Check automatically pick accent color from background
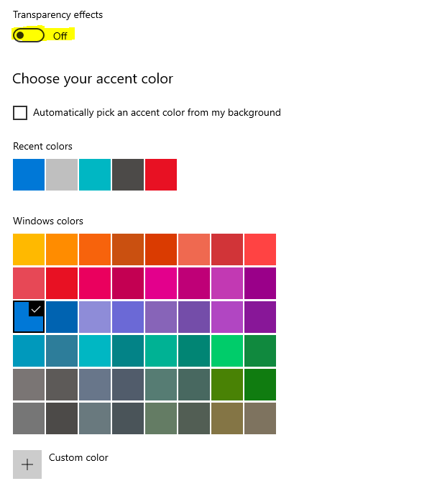432x504 pixels. 20,113
